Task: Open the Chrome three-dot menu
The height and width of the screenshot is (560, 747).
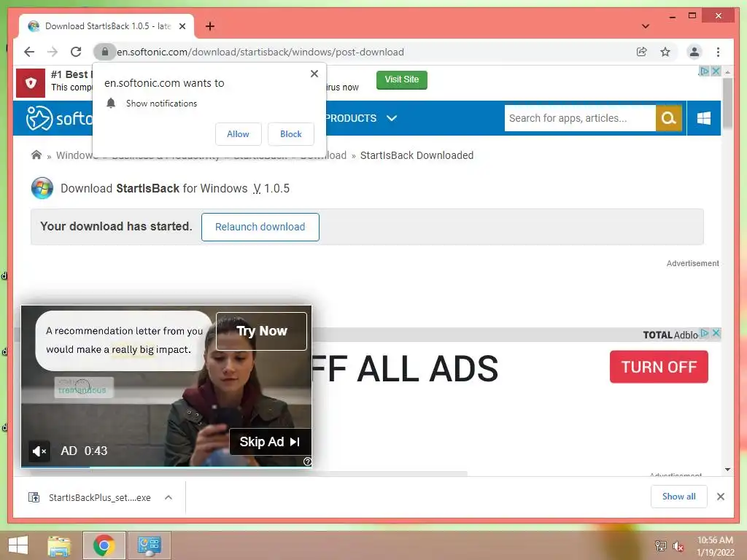Action: pos(718,52)
